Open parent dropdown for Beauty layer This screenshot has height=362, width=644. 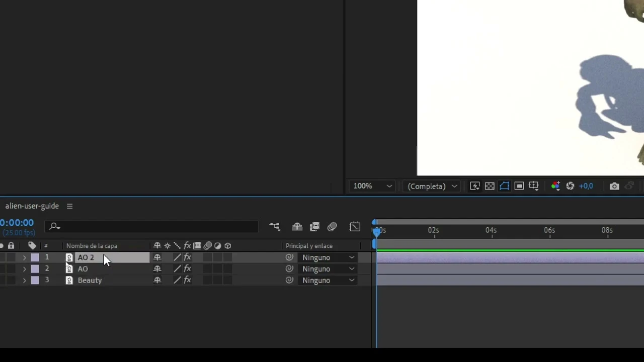tap(329, 281)
